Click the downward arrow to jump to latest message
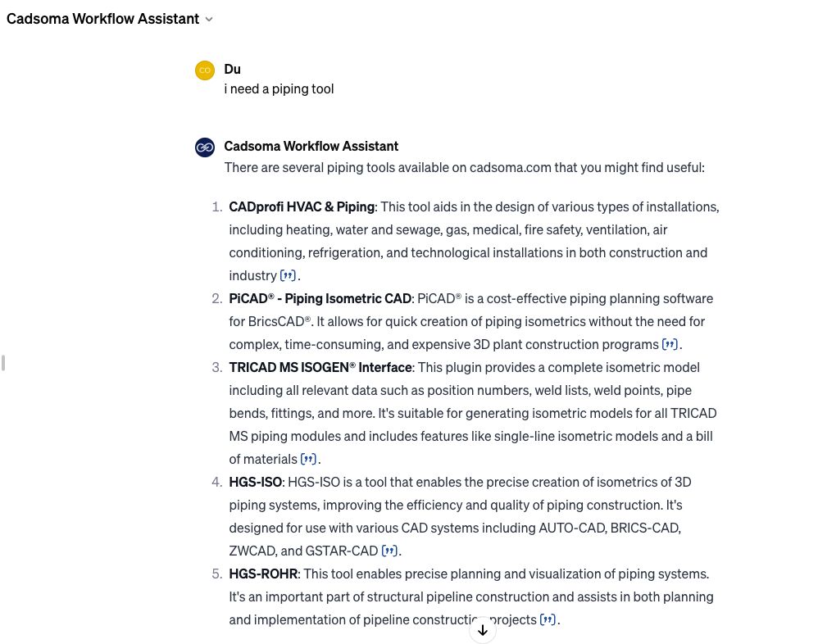818x644 pixels. click(x=483, y=629)
